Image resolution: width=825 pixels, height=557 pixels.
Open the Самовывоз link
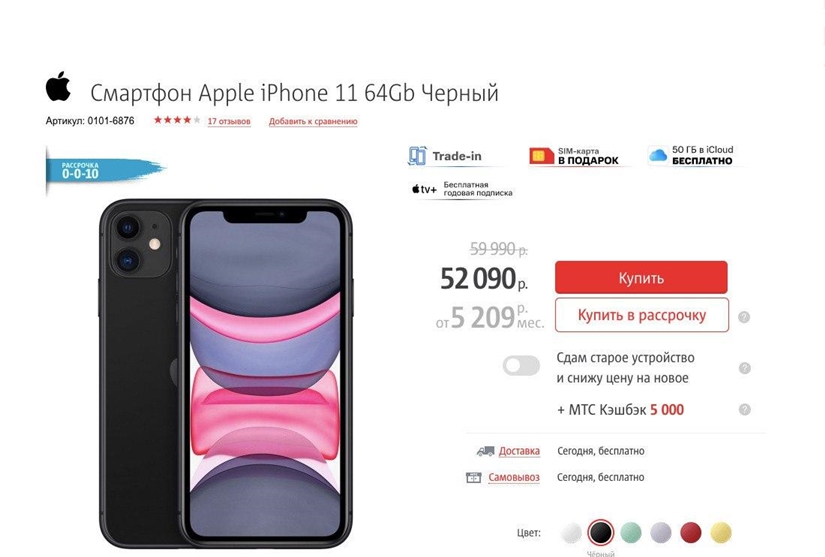click(514, 477)
